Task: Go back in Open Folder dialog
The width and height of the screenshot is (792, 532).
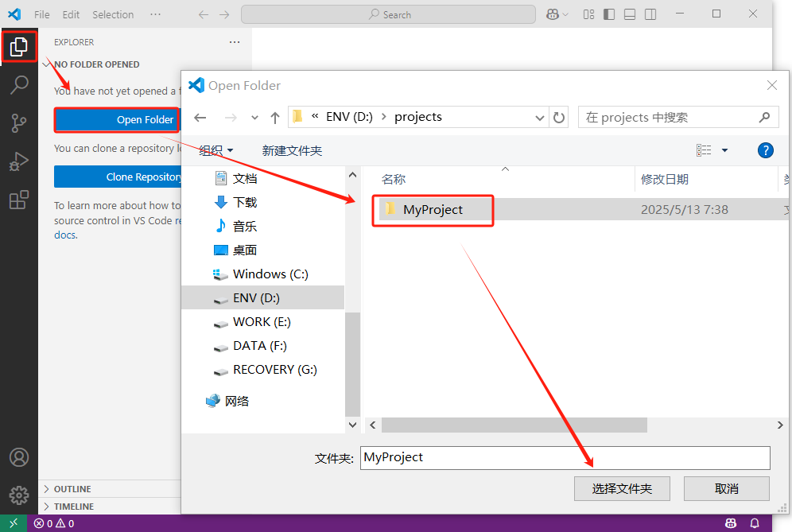Action: (x=200, y=118)
